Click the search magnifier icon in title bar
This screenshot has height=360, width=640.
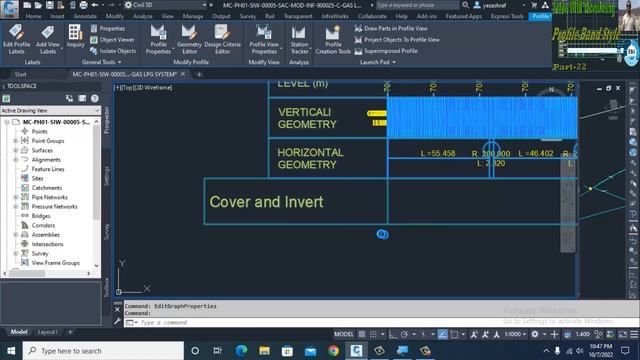(x=465, y=5)
